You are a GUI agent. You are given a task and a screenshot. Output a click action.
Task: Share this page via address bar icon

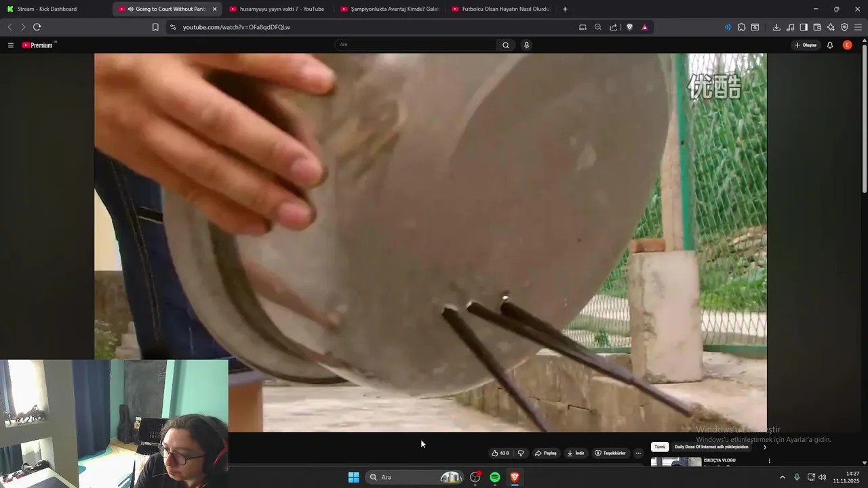[614, 27]
